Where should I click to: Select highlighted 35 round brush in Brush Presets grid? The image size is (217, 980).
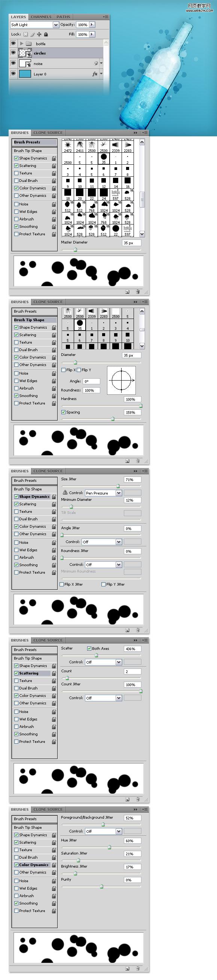[104, 158]
